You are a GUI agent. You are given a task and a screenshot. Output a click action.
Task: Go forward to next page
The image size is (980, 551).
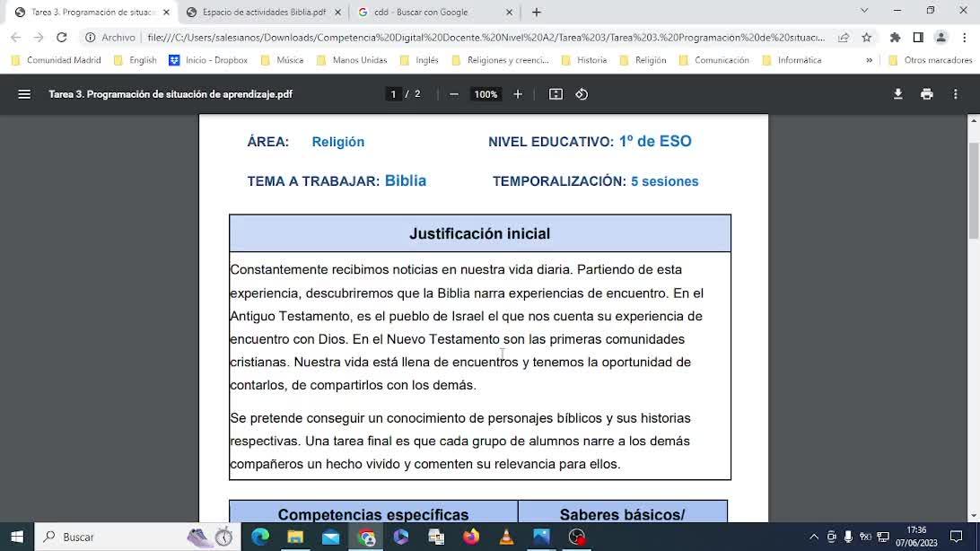[38, 38]
